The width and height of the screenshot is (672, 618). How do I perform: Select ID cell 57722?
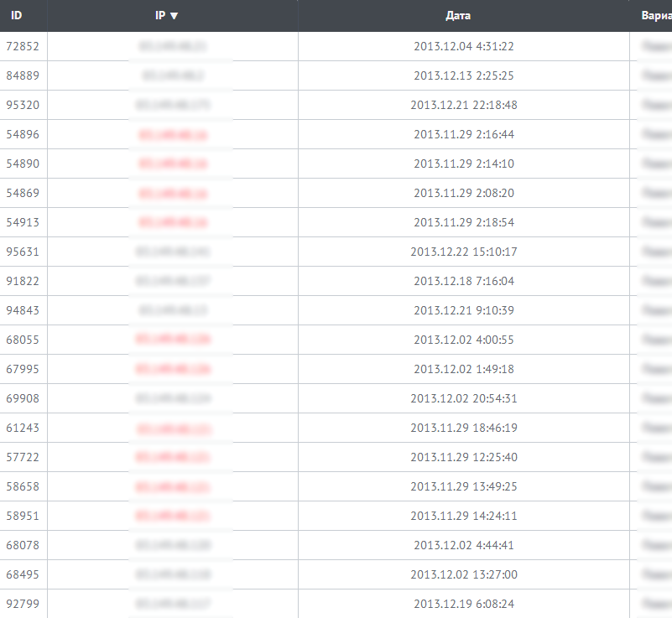pyautogui.click(x=23, y=457)
